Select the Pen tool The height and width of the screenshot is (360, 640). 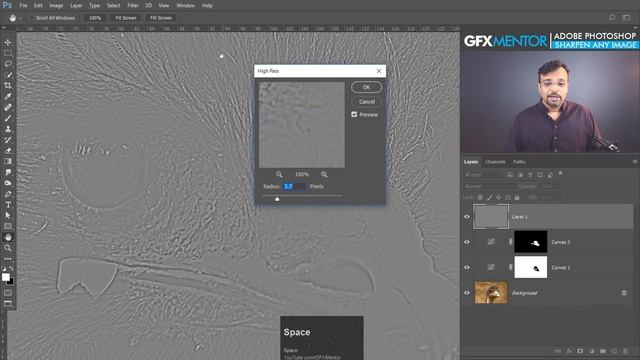[8, 194]
